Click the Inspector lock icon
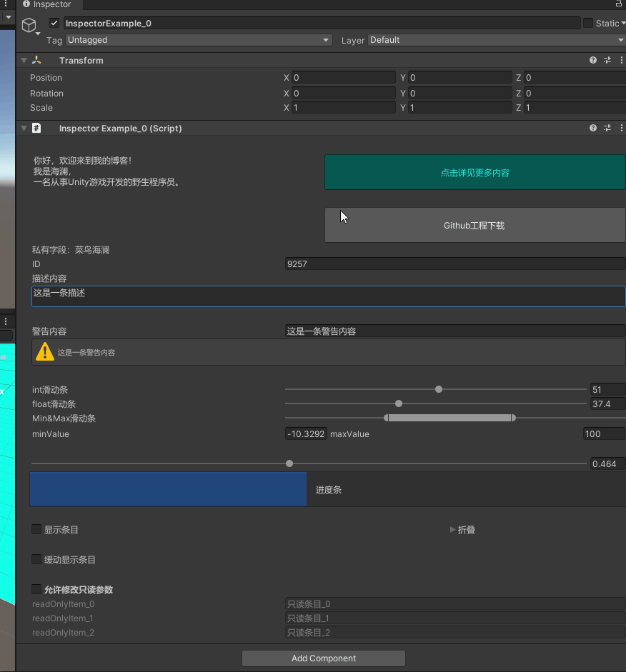 (x=618, y=4)
